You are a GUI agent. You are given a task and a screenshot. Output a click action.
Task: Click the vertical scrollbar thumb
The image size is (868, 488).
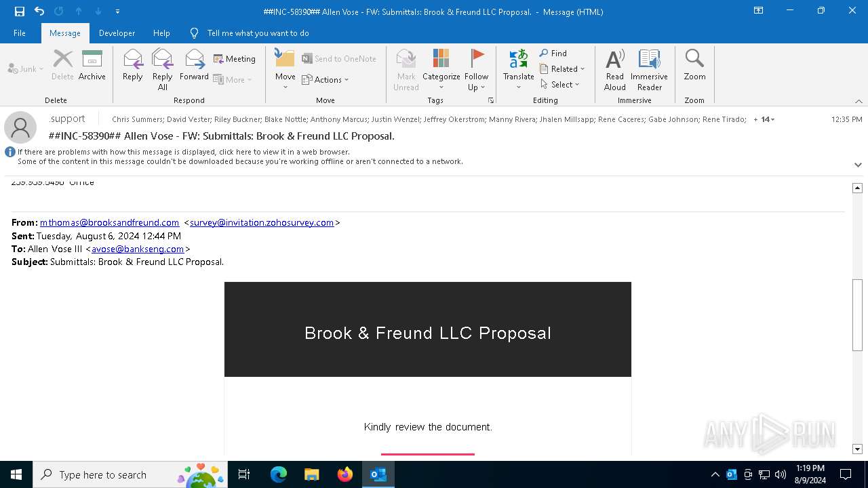tap(857, 315)
